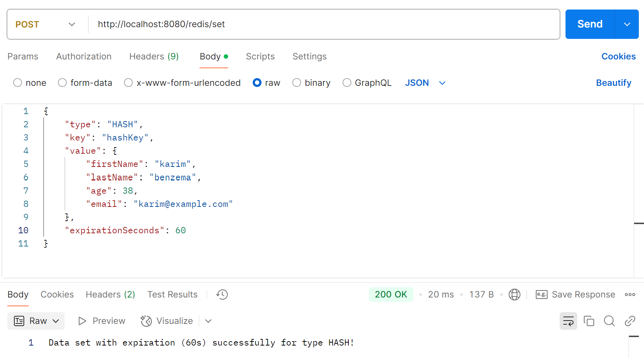Screen dimensions: 644x358
Task: Search within the response body
Action: click(x=609, y=321)
